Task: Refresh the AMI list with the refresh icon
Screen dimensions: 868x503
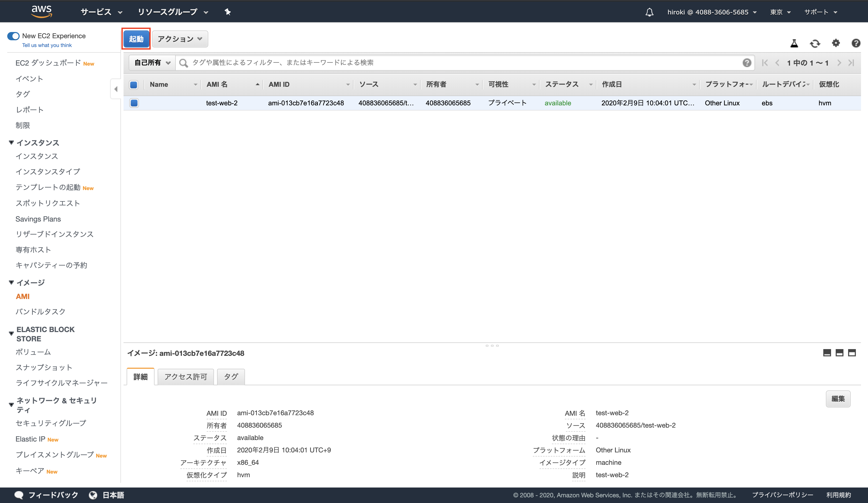Action: click(x=815, y=43)
